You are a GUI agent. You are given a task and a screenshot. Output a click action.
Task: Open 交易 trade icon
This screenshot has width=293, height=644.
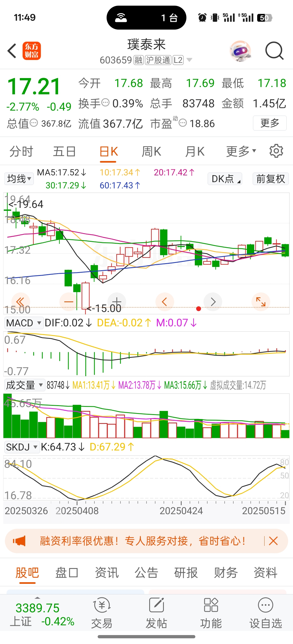(102, 613)
